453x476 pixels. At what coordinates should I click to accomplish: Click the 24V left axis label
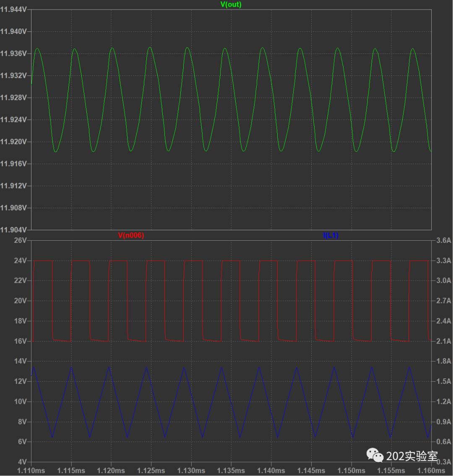tap(20, 260)
